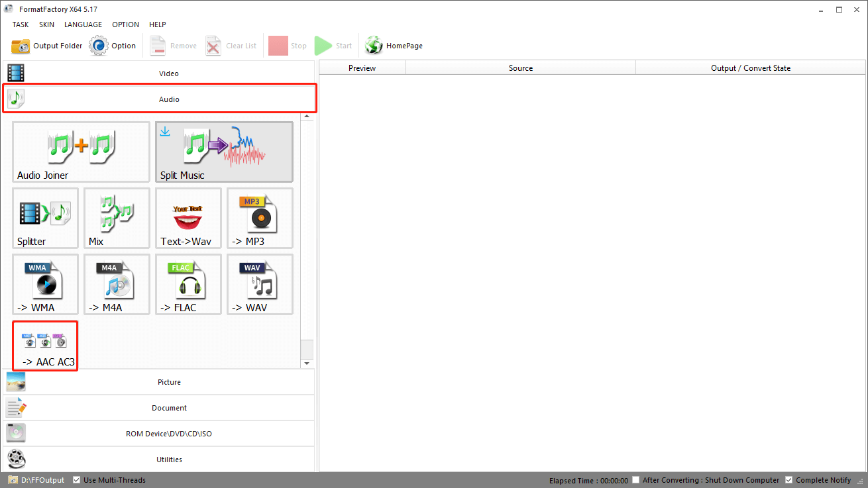
Task: Toggle Use Multi-Threads checkbox
Action: click(x=77, y=480)
